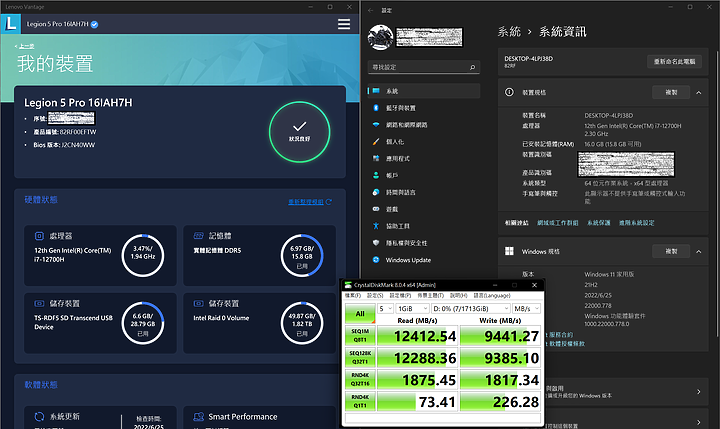Click the Intel Raid 0 storage gauge
The width and height of the screenshot is (720, 429).
pos(302,323)
